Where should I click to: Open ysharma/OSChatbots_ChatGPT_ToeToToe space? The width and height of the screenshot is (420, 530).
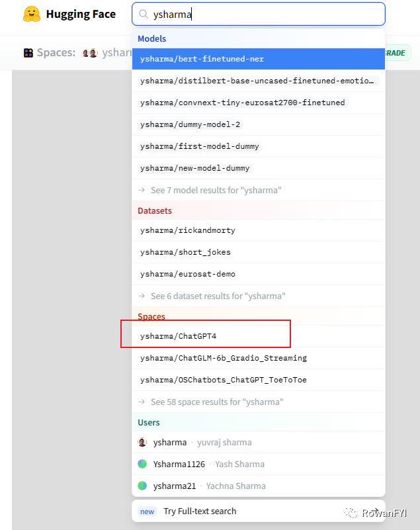point(259,380)
